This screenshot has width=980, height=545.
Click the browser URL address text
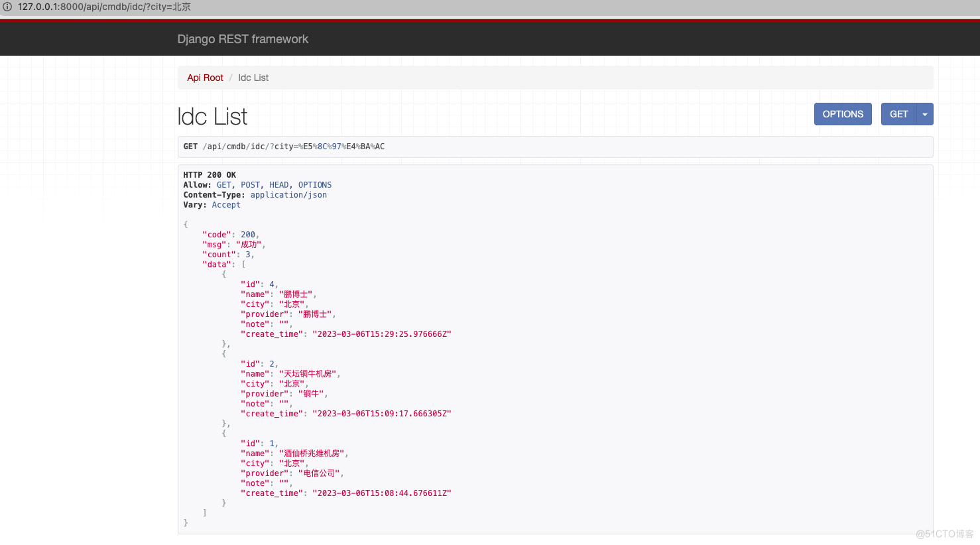coord(104,7)
